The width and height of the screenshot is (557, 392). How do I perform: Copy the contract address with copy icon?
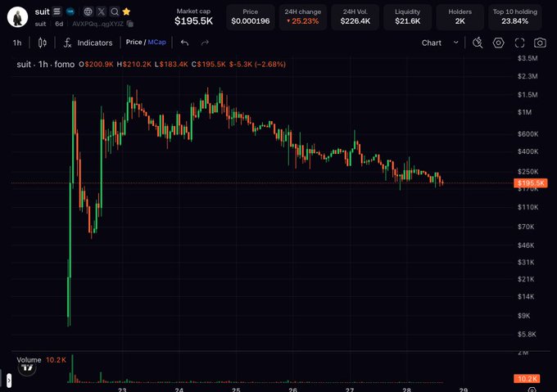[130, 24]
